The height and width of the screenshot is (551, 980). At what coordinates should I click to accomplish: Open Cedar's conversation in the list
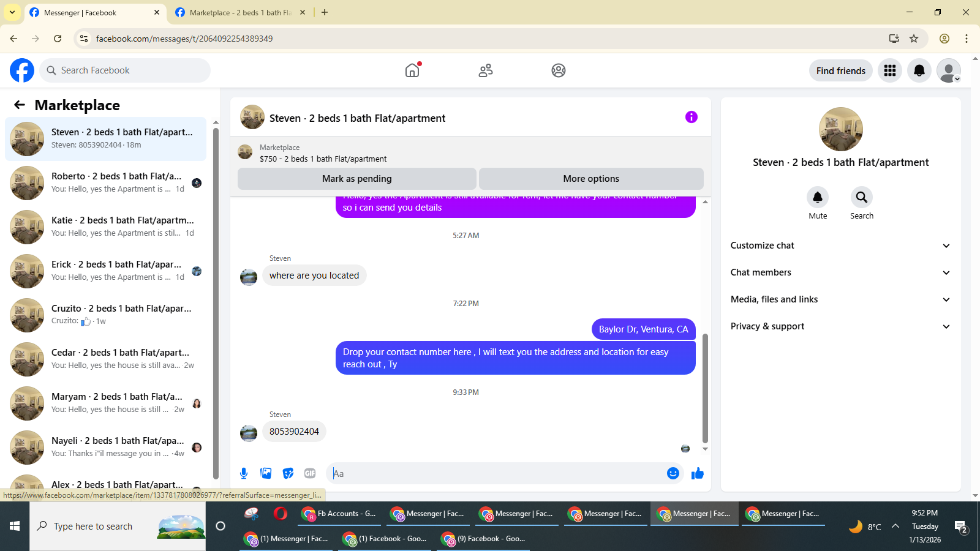pos(106,359)
